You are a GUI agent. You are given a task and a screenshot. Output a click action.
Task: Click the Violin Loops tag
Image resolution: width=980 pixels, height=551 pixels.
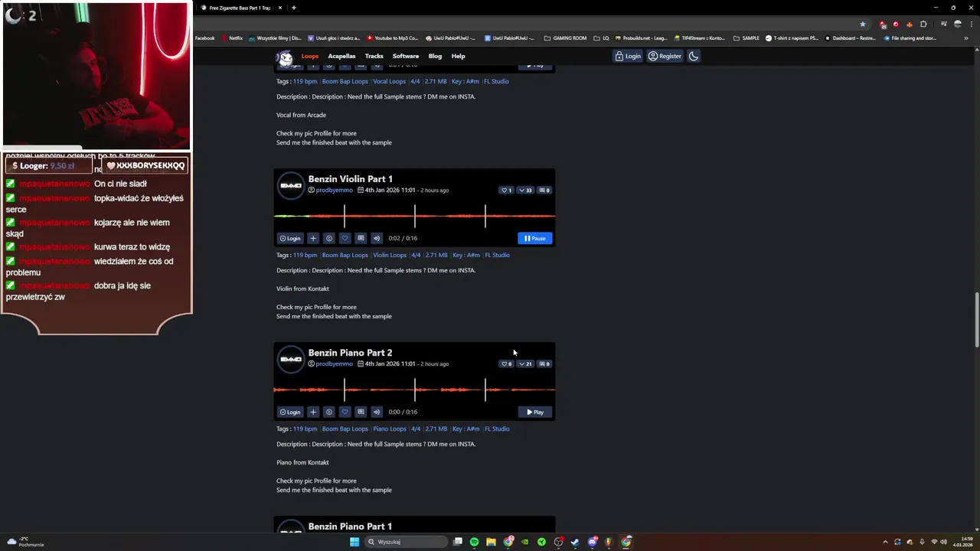click(390, 255)
